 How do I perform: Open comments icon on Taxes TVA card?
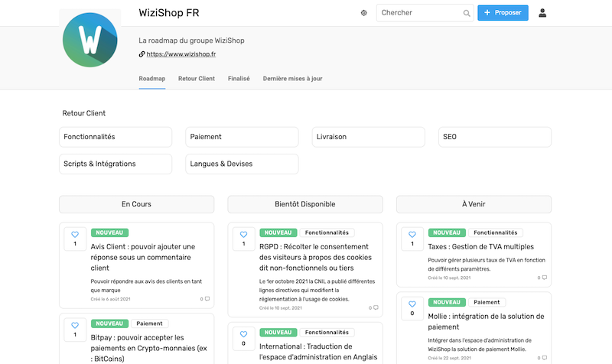pyautogui.click(x=545, y=278)
